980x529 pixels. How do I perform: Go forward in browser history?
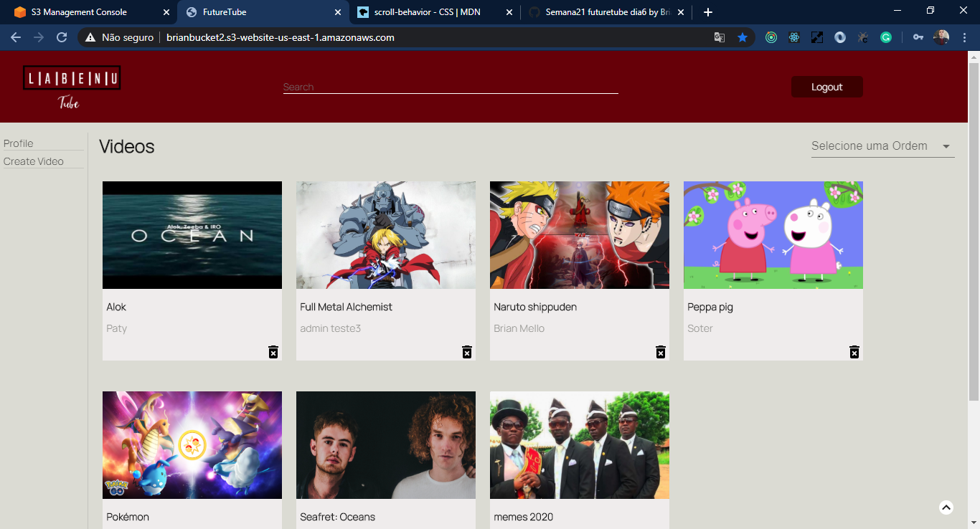39,37
